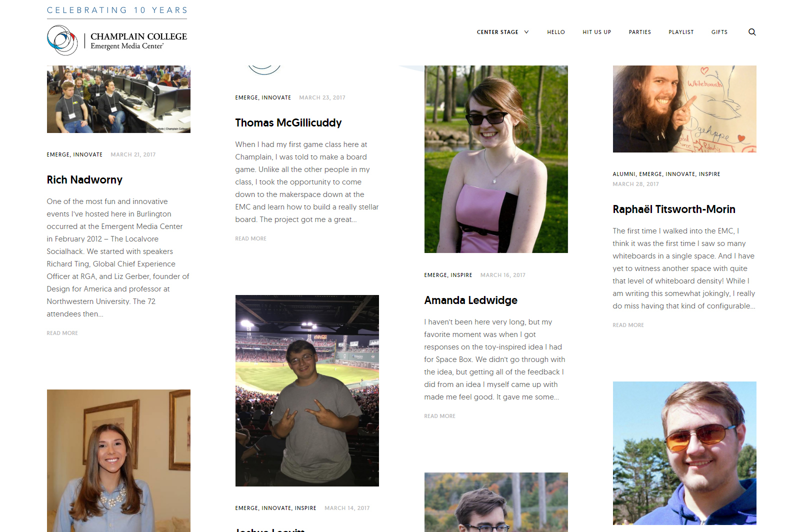
Task: Open the Thomas McGillicuddy post title
Action: [x=288, y=123]
